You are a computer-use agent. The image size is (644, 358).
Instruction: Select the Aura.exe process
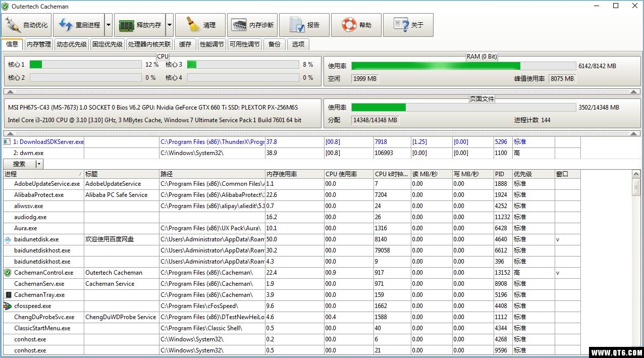point(292,228)
